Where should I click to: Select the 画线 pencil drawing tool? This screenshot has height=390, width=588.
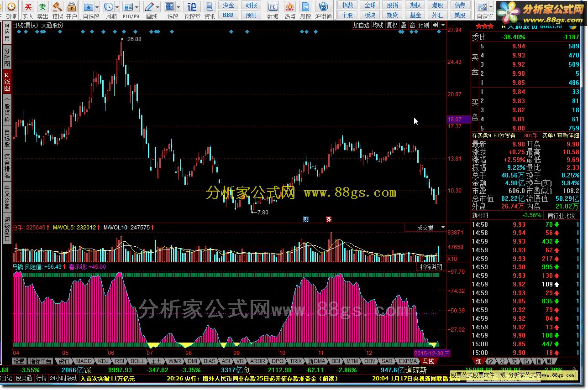[x=149, y=7]
